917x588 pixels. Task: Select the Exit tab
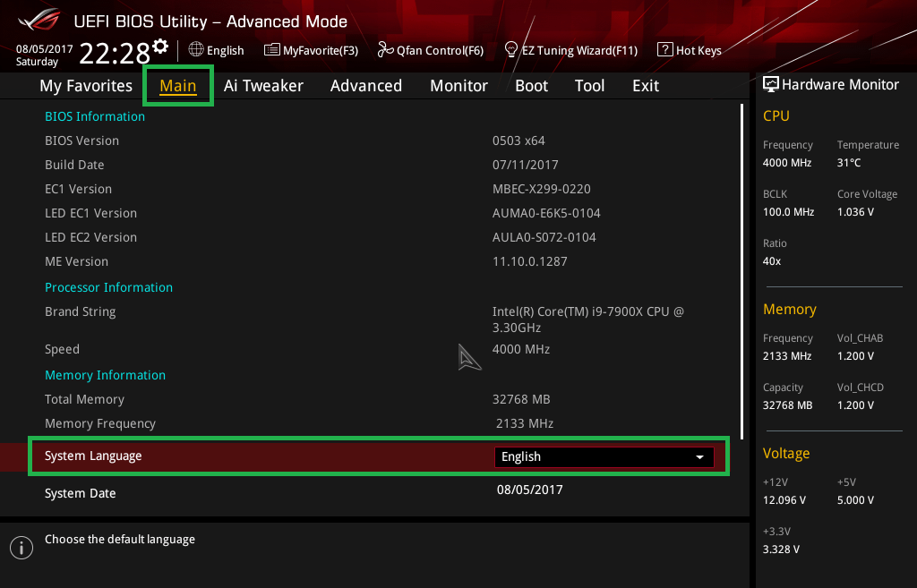(646, 86)
